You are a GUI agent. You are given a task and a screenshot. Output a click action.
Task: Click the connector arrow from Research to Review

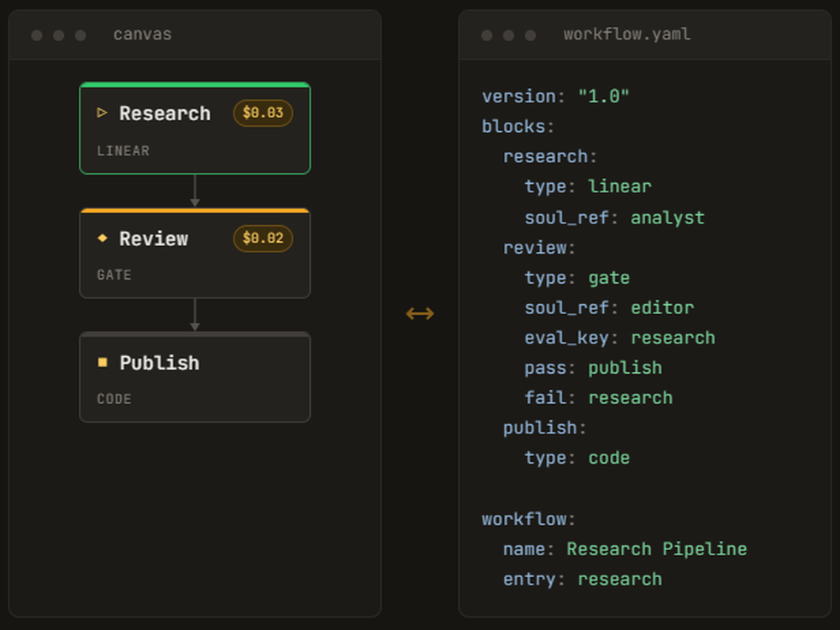pos(195,191)
